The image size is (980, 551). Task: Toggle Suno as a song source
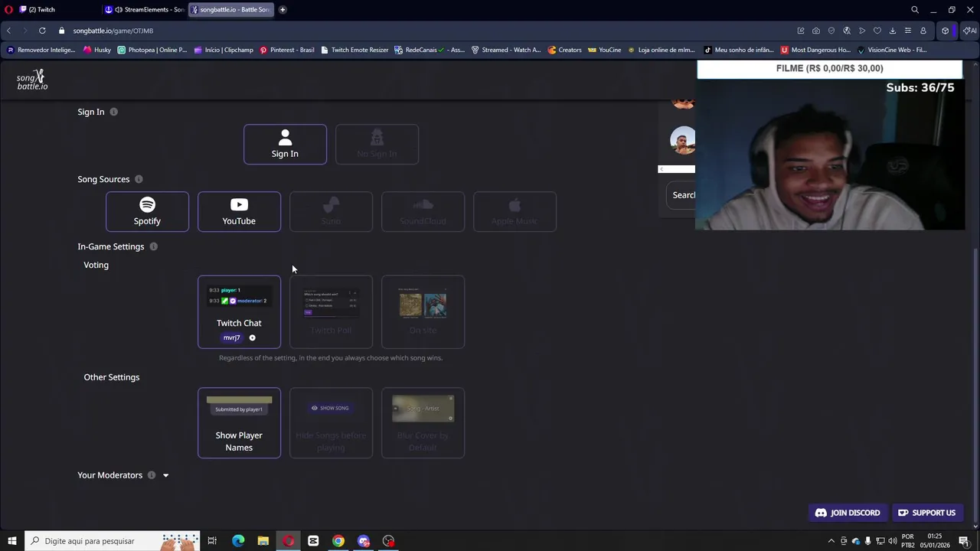pyautogui.click(x=331, y=211)
